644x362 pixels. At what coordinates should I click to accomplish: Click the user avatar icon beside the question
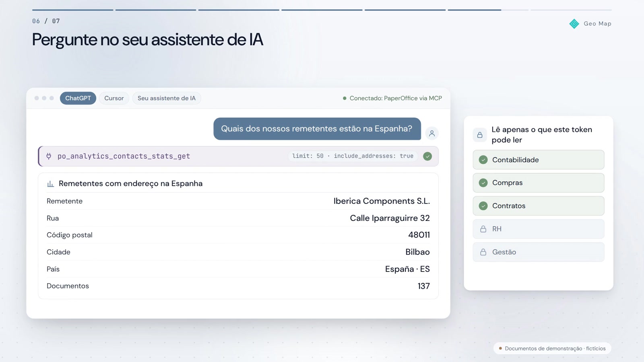point(432,134)
